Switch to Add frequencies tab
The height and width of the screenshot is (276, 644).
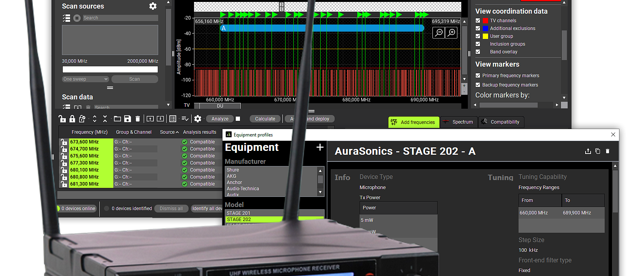414,122
